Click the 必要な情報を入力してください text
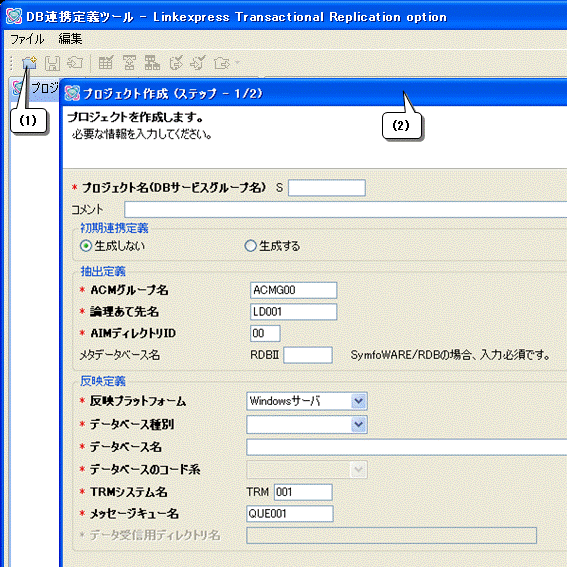This screenshot has height=567, width=567. 142,135
